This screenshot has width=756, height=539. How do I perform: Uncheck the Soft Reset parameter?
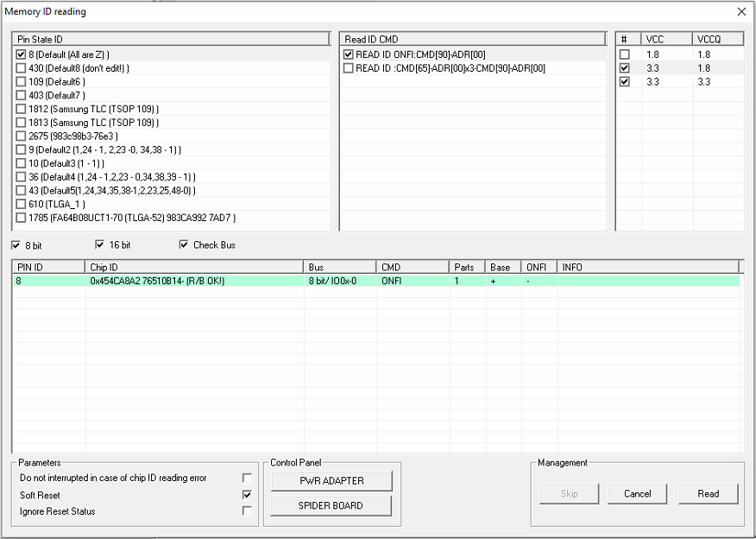(x=248, y=495)
